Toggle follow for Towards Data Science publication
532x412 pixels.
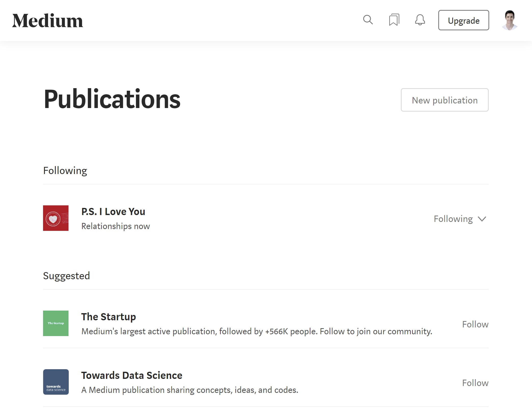(475, 383)
